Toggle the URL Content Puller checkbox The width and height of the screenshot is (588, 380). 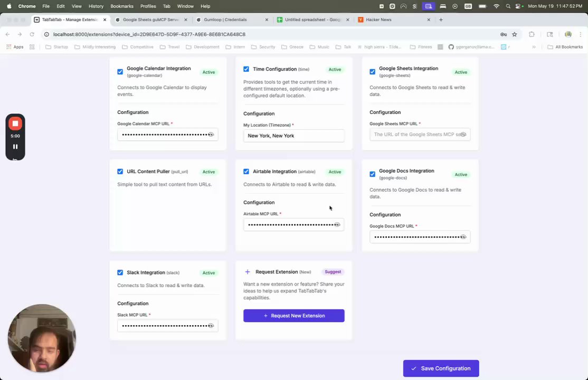coord(120,172)
